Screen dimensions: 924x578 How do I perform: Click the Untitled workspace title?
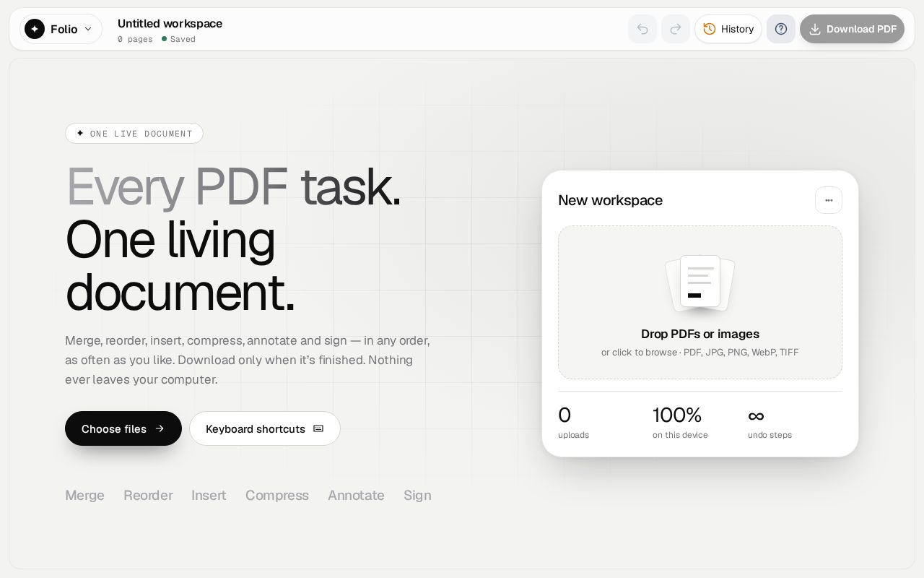pyautogui.click(x=170, y=23)
